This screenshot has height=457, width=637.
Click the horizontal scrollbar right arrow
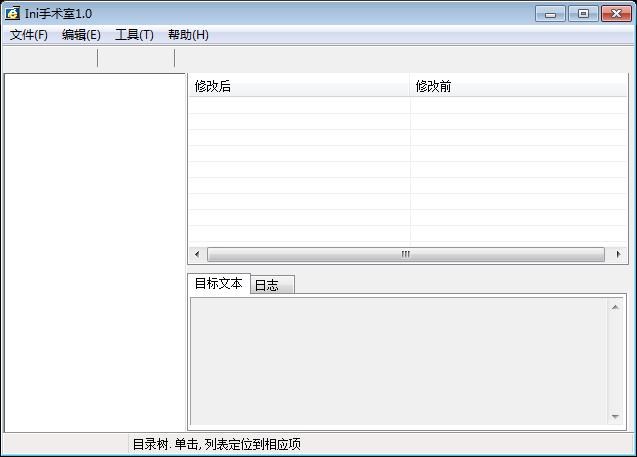tap(620, 255)
